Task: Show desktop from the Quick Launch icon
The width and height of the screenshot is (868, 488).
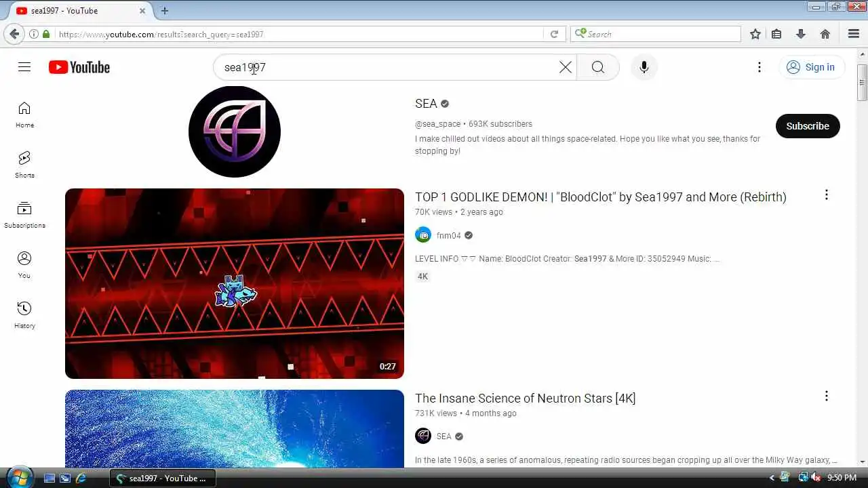Action: [50, 478]
